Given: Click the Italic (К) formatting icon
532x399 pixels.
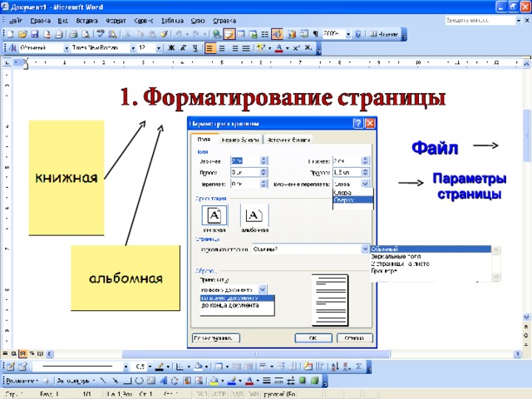Looking at the screenshot, I should pyautogui.click(x=183, y=49).
